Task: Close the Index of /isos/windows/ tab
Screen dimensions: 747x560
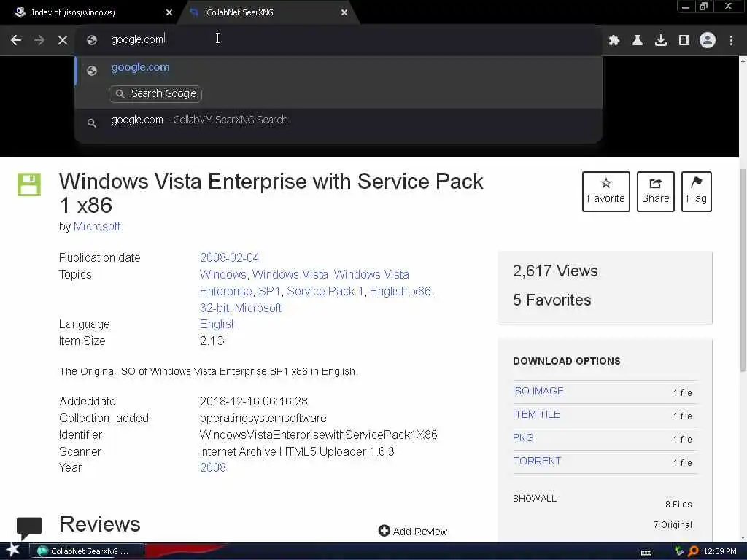Action: [169, 12]
